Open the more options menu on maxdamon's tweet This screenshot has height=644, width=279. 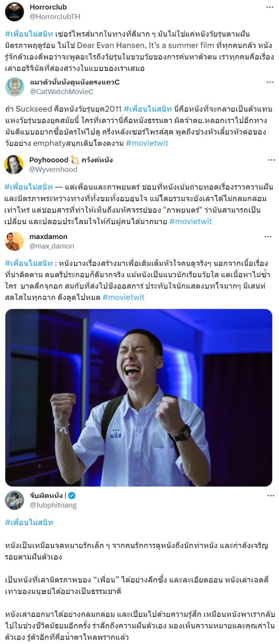pos(268,237)
